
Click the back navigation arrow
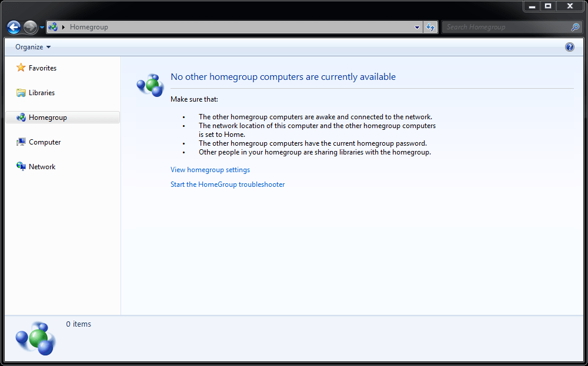coord(13,26)
